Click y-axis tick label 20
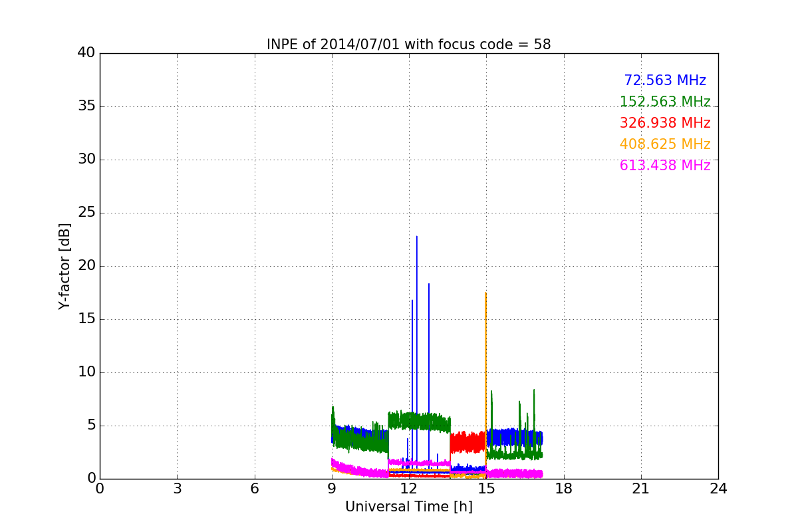The image size is (798, 532). 86,266
